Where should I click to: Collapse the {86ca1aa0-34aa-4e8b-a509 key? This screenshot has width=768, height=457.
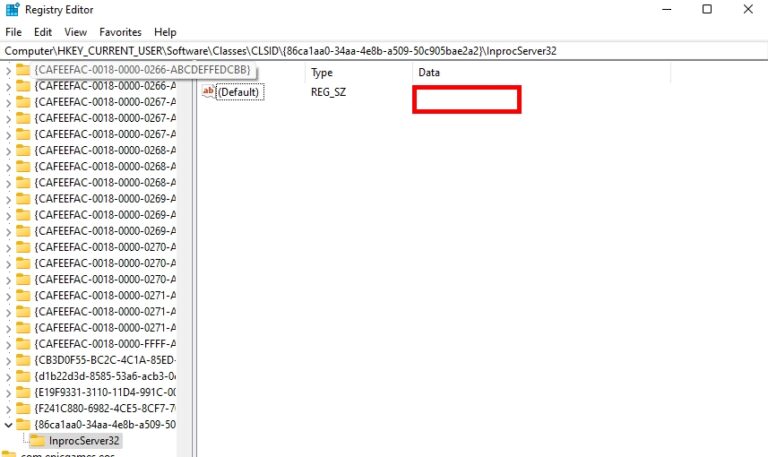(x=9, y=425)
